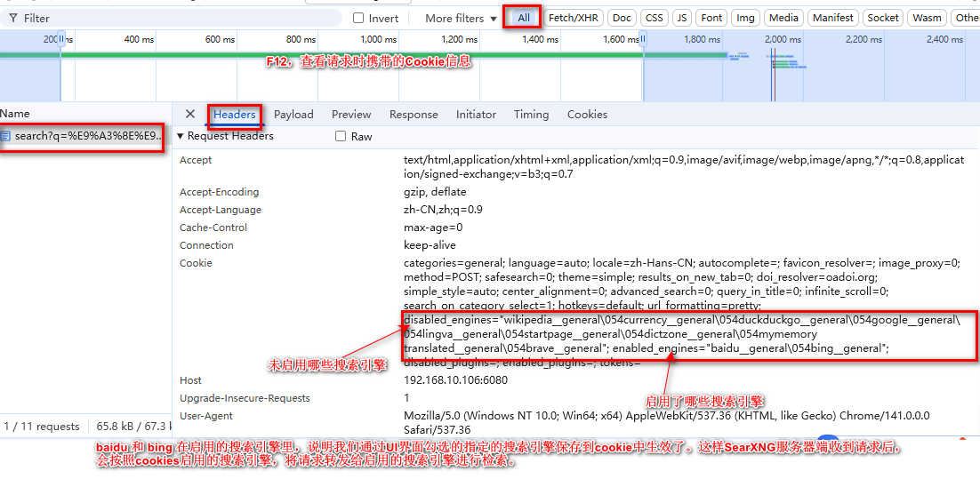Enable the Raw headers checkbox

click(341, 136)
